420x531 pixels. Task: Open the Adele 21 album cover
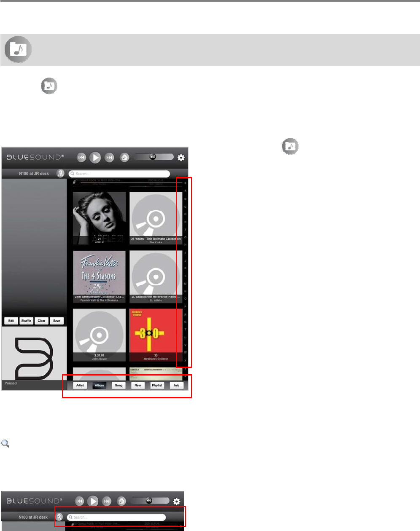coord(100,218)
